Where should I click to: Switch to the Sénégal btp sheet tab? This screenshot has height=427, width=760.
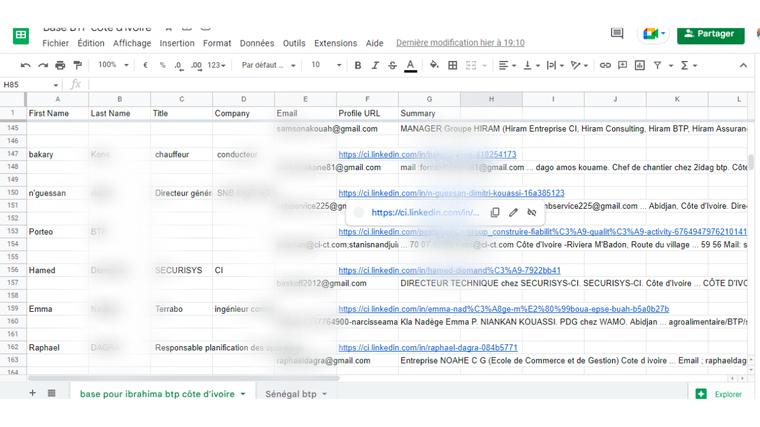(295, 394)
